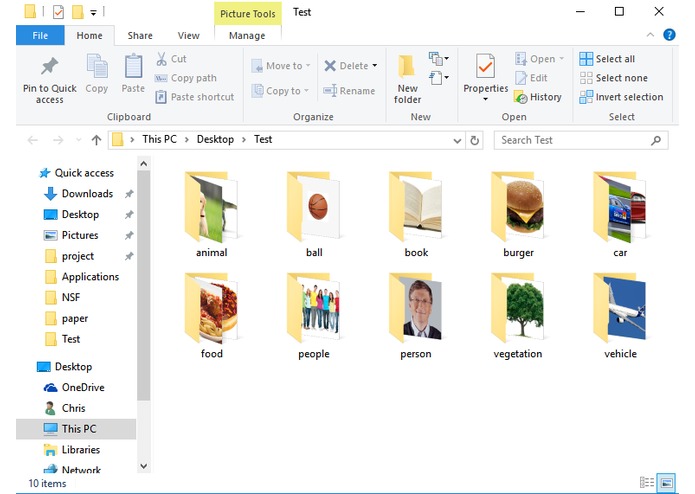Select This PC in navigation pane
The height and width of the screenshot is (494, 695).
click(75, 429)
